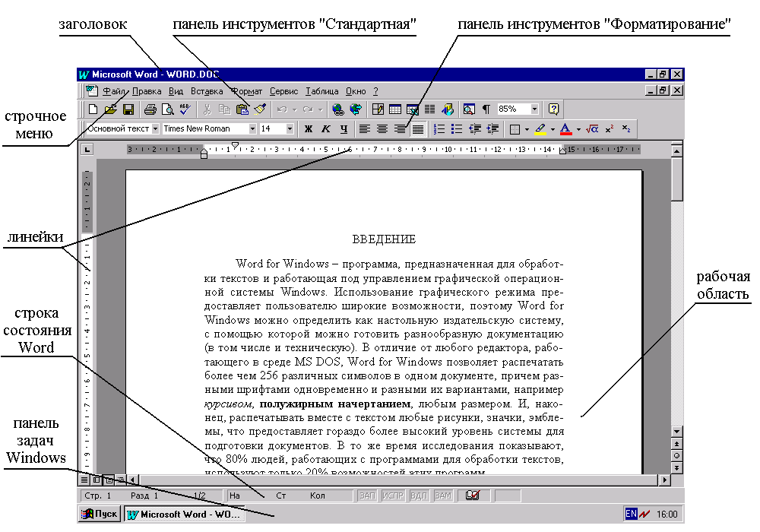Image resolution: width=760 pixels, height=532 pixels.
Task: Expand the highlight color dropdown arrow
Action: 553,129
